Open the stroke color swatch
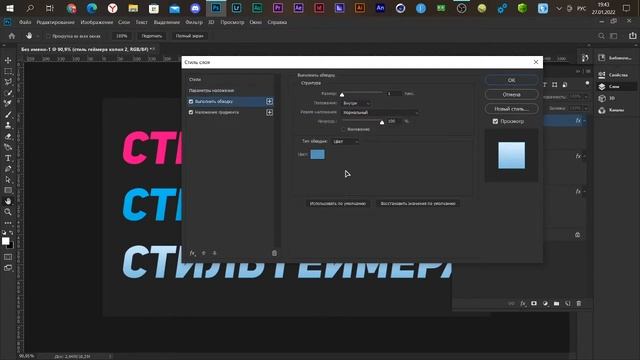Image resolution: width=640 pixels, height=360 pixels. pos(318,154)
